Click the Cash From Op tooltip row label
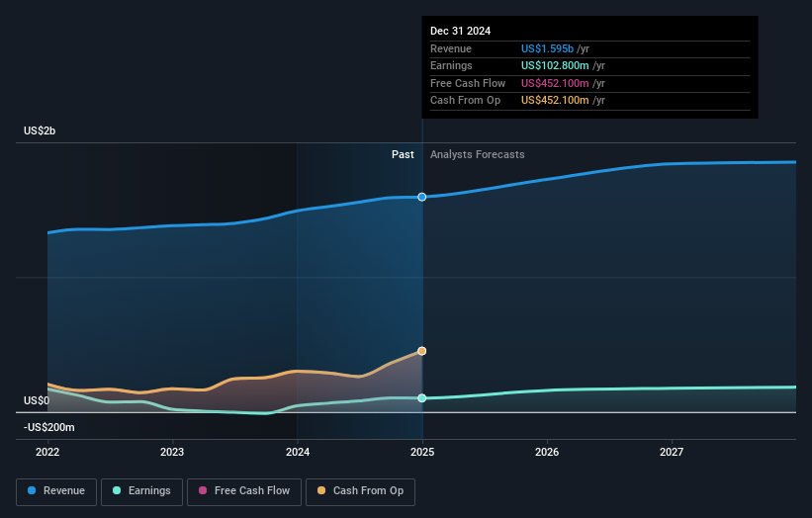The image size is (812, 518). [x=465, y=101]
